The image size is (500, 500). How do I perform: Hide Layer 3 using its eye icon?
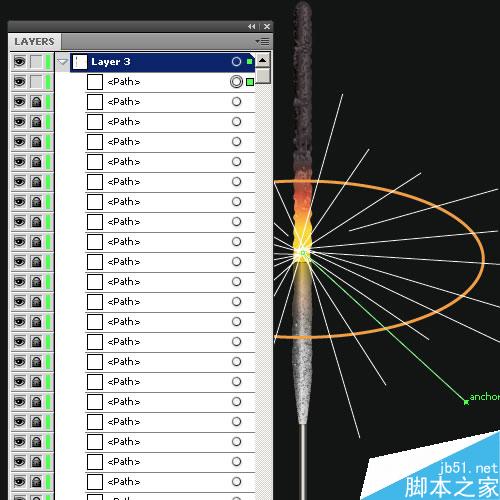click(x=20, y=62)
